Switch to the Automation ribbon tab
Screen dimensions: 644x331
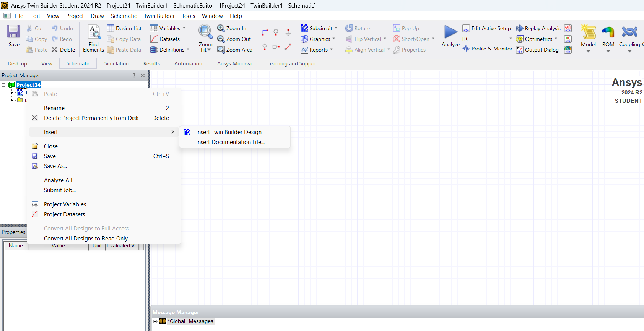coord(188,64)
